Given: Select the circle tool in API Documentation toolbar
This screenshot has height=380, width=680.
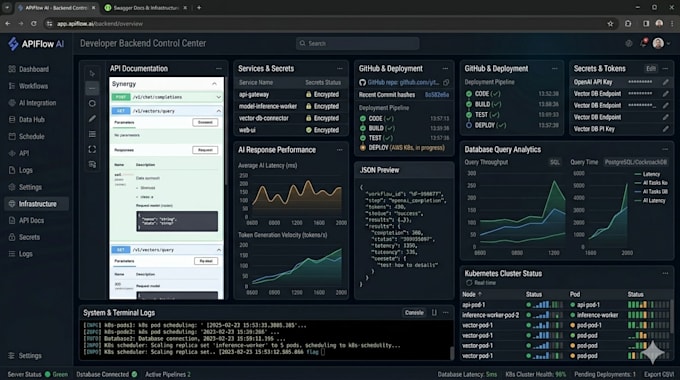Looking at the screenshot, I should [92, 103].
